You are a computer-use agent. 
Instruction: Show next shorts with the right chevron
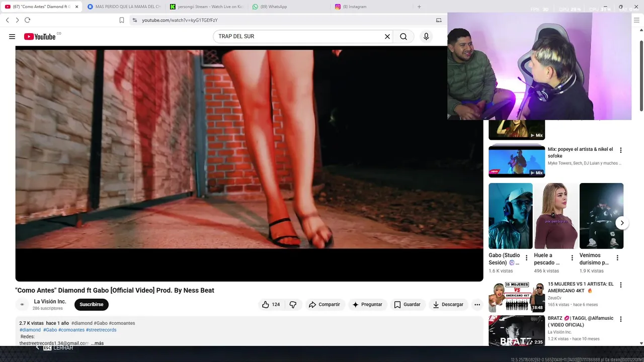coord(622,223)
